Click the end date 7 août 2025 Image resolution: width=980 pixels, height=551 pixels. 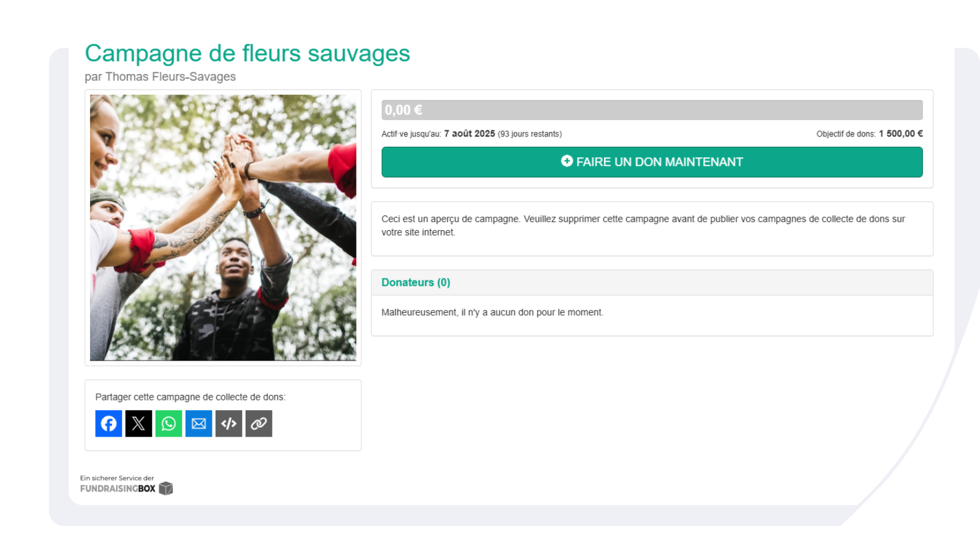[x=469, y=133]
